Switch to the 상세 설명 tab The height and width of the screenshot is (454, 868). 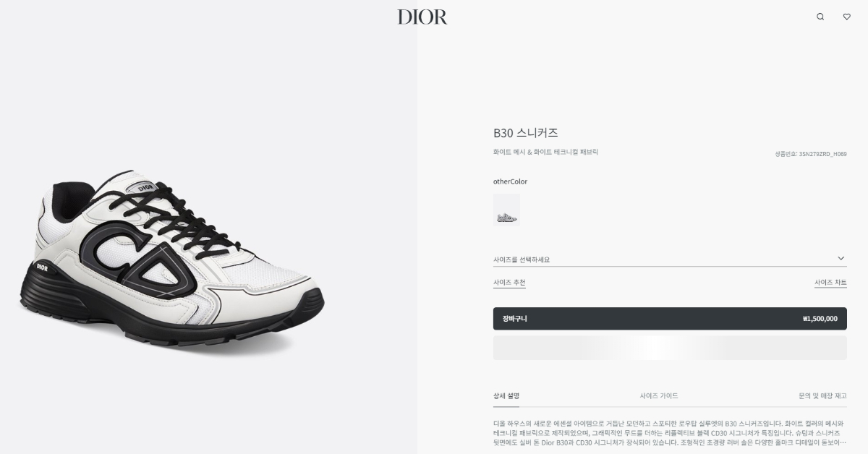click(x=506, y=395)
